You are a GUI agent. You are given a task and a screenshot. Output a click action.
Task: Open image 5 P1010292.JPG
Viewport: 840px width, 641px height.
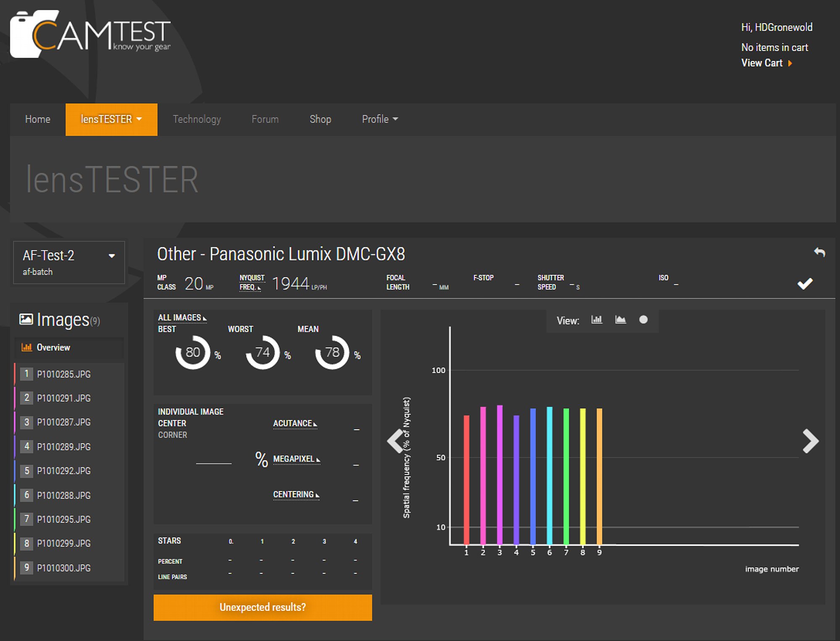(69, 471)
